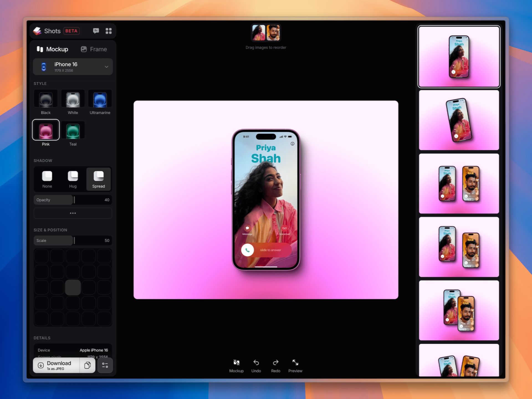Choose the None shadow option

(47, 179)
